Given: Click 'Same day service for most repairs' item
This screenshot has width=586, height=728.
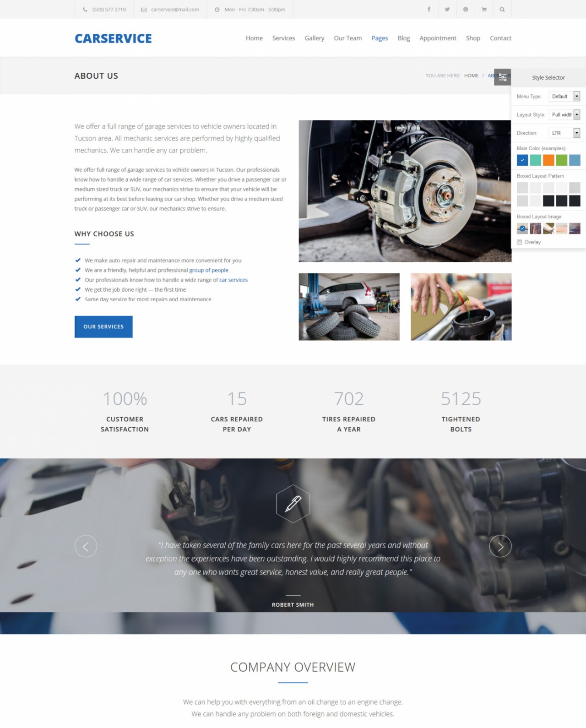Looking at the screenshot, I should (148, 299).
